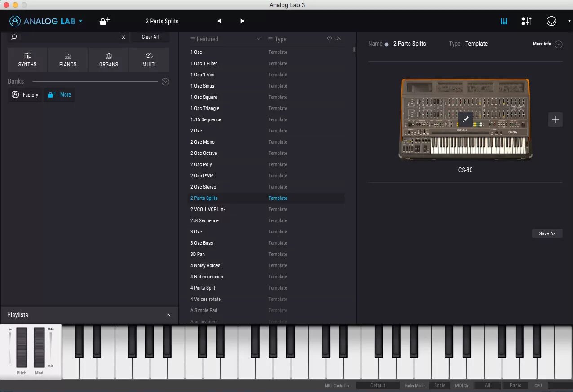
Task: Collapse the Banks section chevron
Action: click(x=165, y=82)
